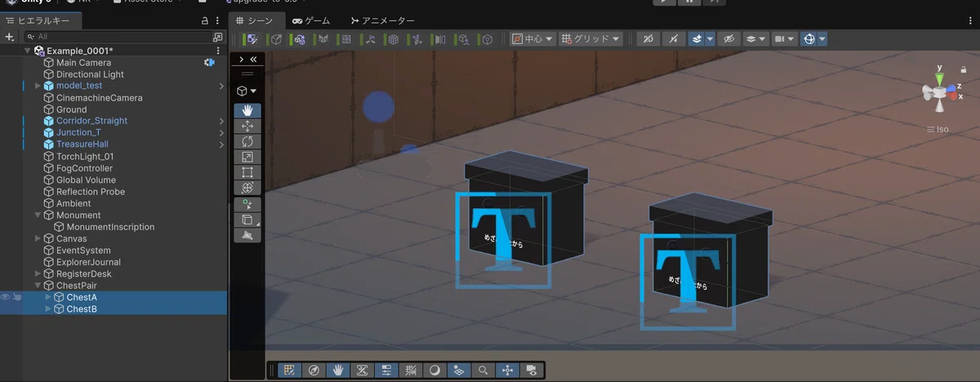Image resolution: width=980 pixels, height=382 pixels.
Task: Click the magnifier search icon in bottom bar
Action: pos(483,370)
